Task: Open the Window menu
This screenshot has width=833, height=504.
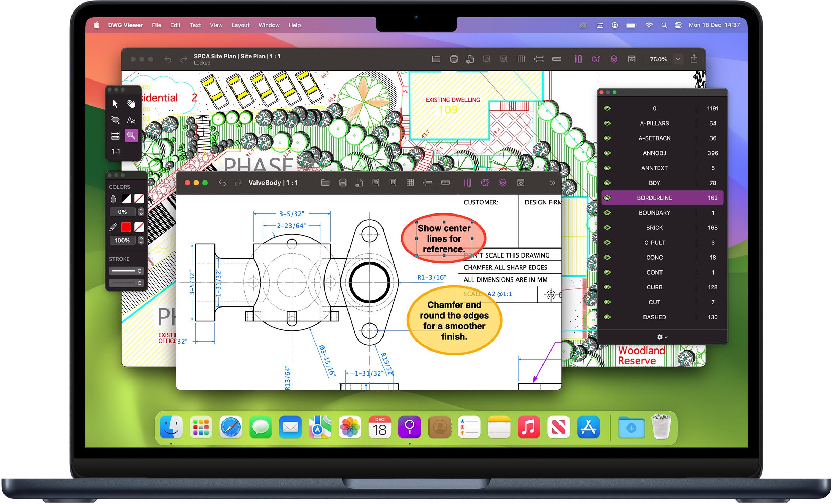Action: pyautogui.click(x=269, y=25)
